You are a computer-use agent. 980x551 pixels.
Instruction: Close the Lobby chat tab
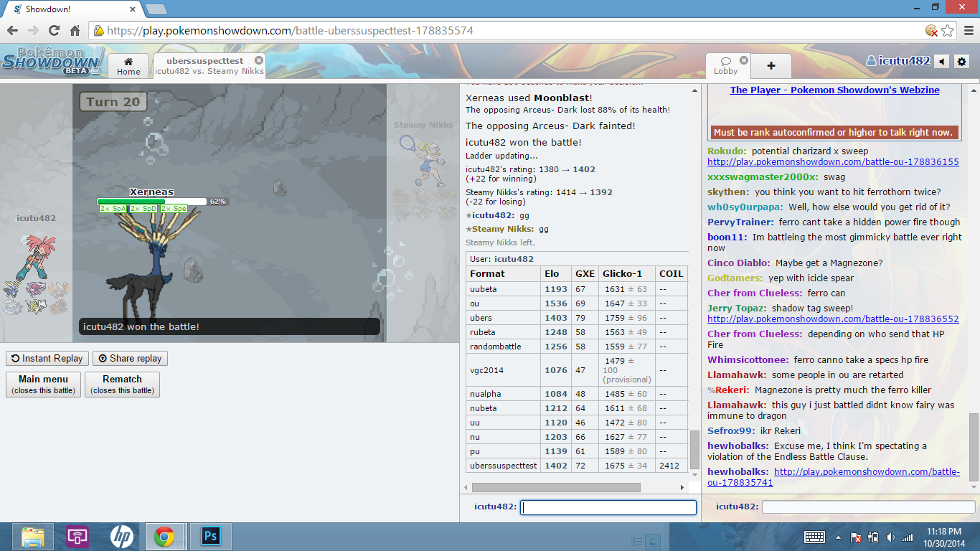pyautogui.click(x=744, y=60)
